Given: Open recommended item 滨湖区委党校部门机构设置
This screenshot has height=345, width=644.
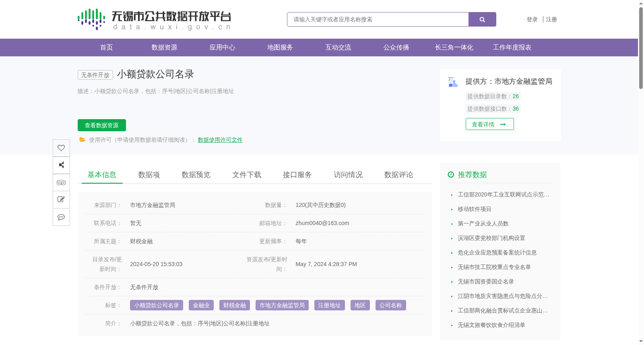Looking at the screenshot, I should click(x=491, y=238).
